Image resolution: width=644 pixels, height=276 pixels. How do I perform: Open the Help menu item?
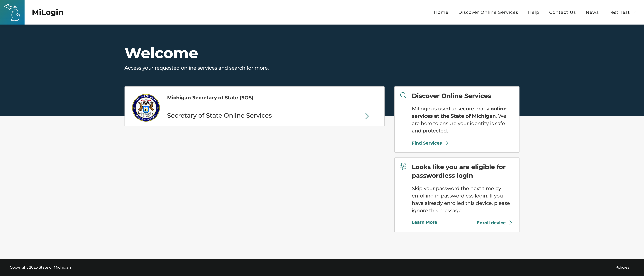tap(533, 12)
